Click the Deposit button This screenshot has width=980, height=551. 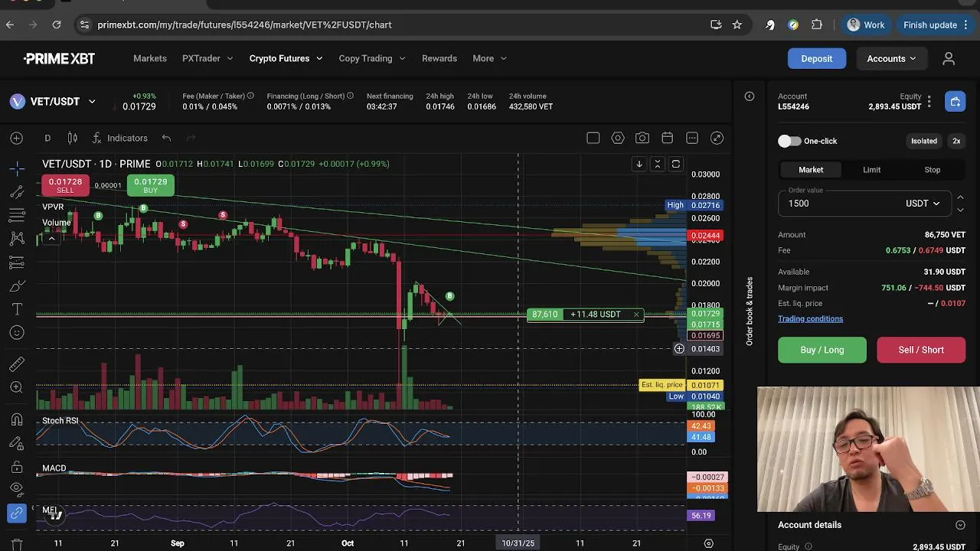[x=817, y=58]
